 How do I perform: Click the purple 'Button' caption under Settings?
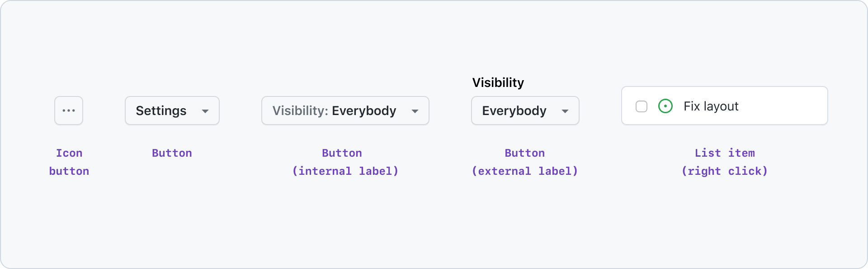tap(172, 153)
